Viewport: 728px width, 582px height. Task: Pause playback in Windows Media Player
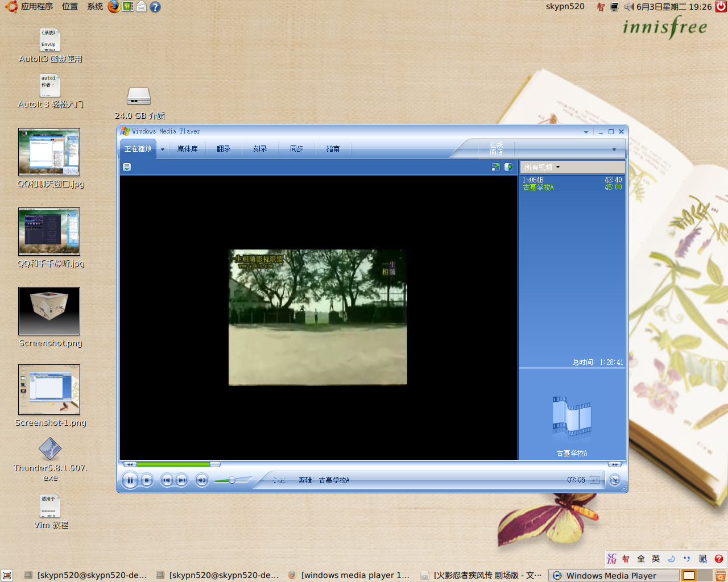point(130,480)
